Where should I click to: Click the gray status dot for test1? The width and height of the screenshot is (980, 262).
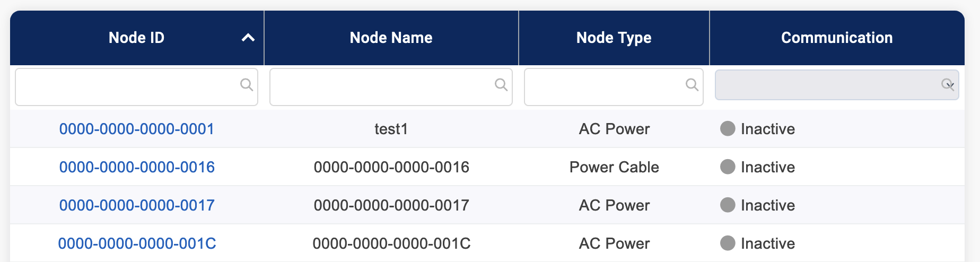pos(728,128)
